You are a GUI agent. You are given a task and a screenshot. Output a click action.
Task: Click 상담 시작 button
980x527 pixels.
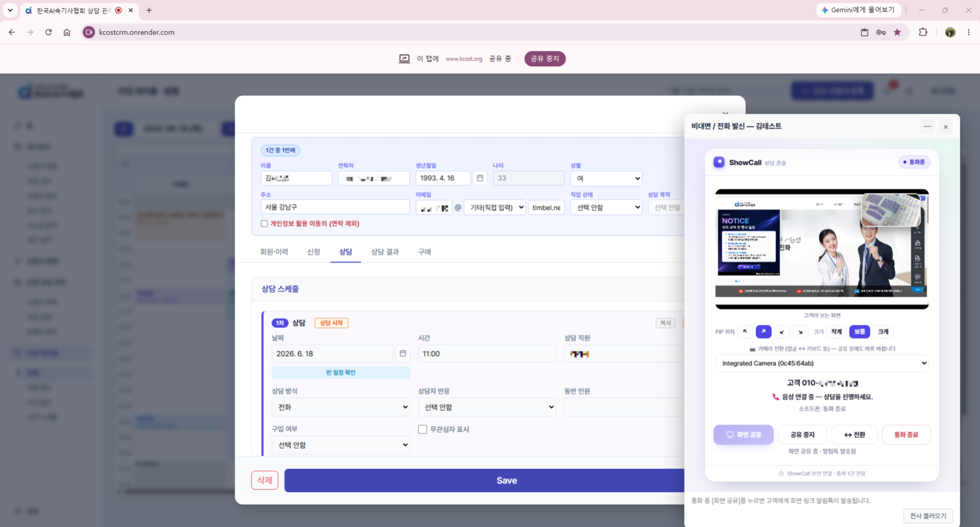(x=331, y=323)
